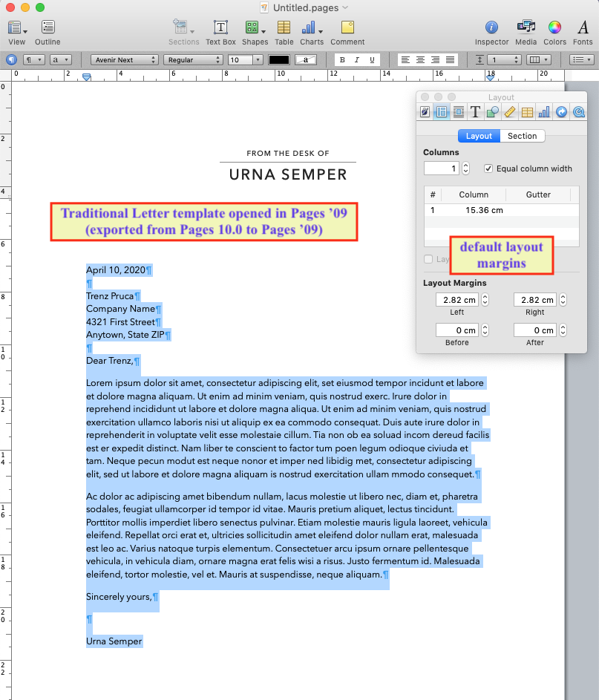Open the Colors panel
Image resolution: width=599 pixels, height=700 pixels.
click(554, 33)
